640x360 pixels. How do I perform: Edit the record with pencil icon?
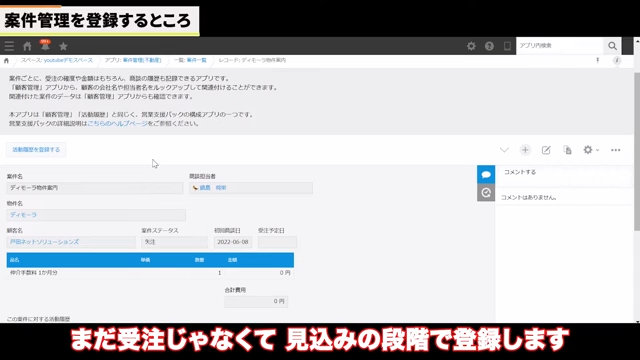546,150
